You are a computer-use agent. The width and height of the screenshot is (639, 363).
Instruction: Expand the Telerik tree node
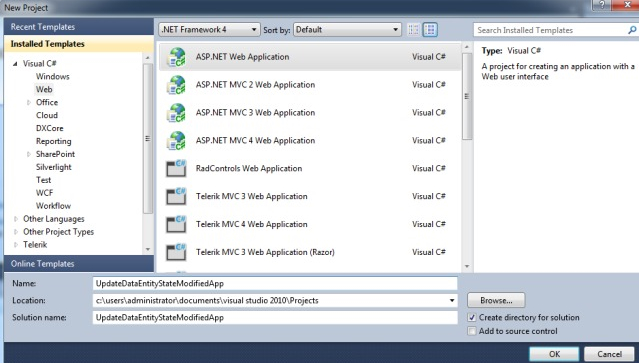(x=16, y=245)
